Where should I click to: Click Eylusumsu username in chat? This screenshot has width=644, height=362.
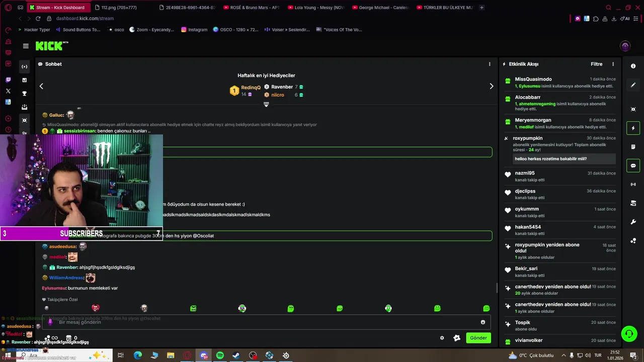[x=54, y=288]
